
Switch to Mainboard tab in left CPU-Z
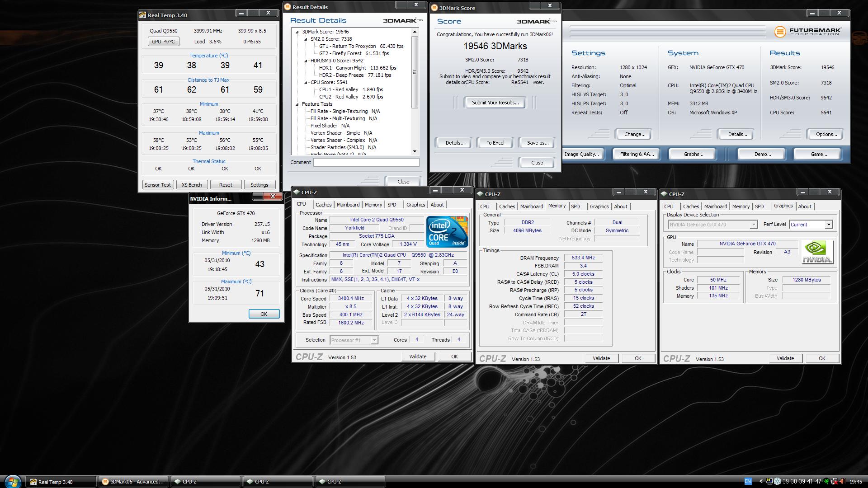tap(348, 205)
